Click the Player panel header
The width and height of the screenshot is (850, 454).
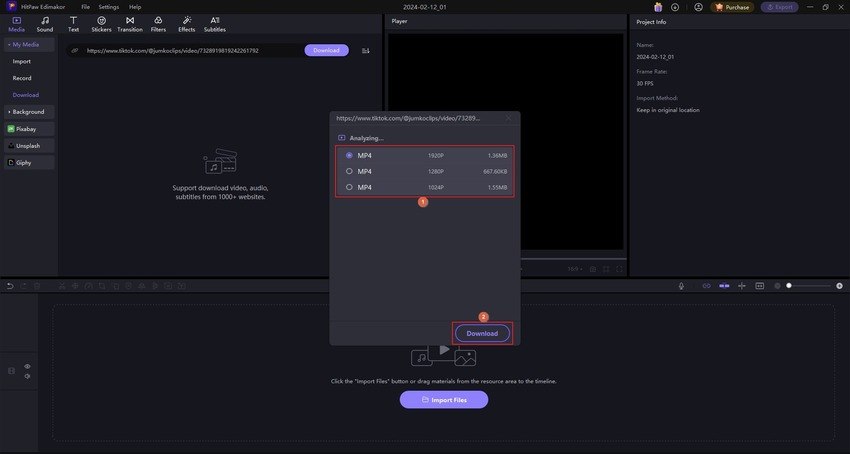click(400, 21)
